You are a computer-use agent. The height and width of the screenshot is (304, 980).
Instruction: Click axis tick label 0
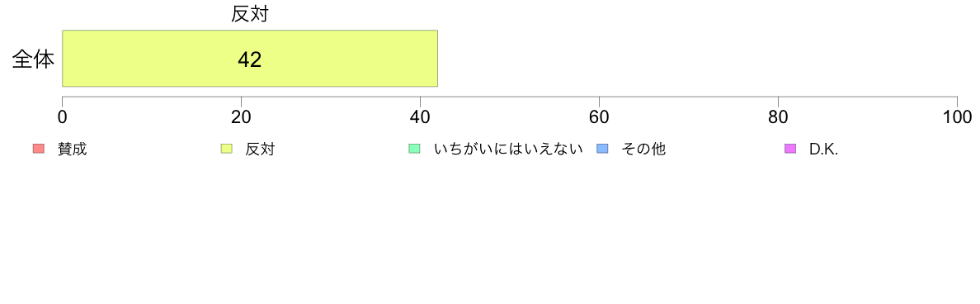pyautogui.click(x=63, y=117)
